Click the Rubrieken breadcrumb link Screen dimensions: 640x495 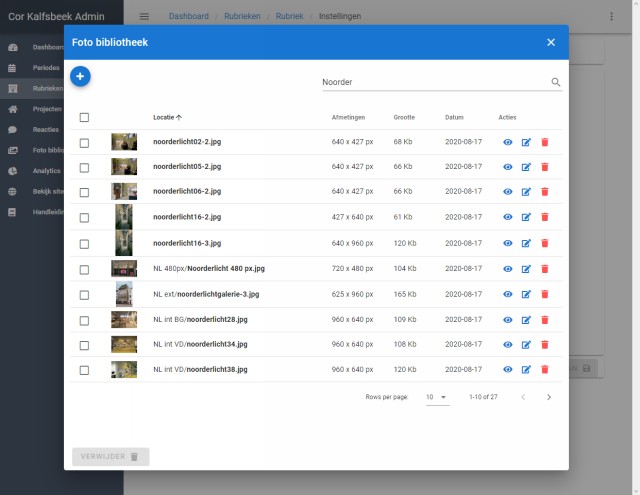[x=242, y=16]
